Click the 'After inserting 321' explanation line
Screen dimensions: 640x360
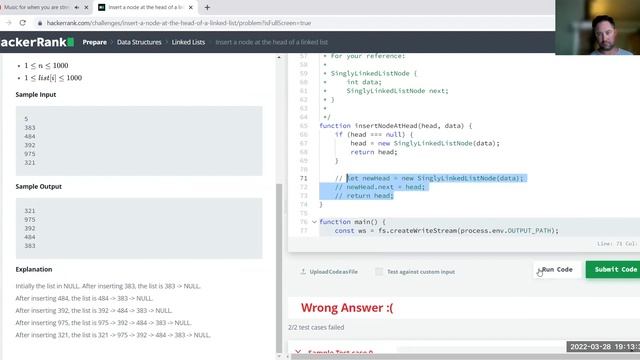click(x=113, y=335)
